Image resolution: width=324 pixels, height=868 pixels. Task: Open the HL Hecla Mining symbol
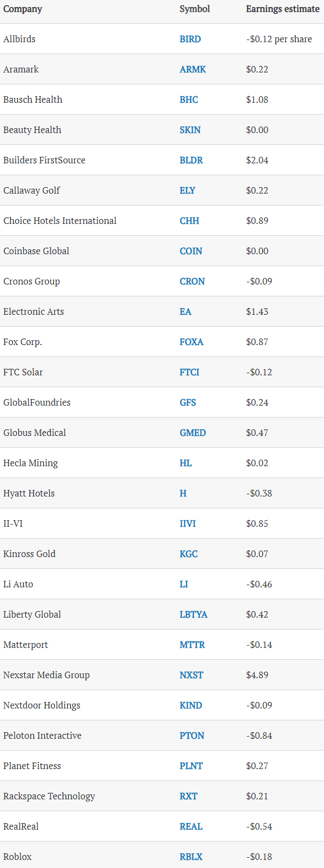click(186, 463)
